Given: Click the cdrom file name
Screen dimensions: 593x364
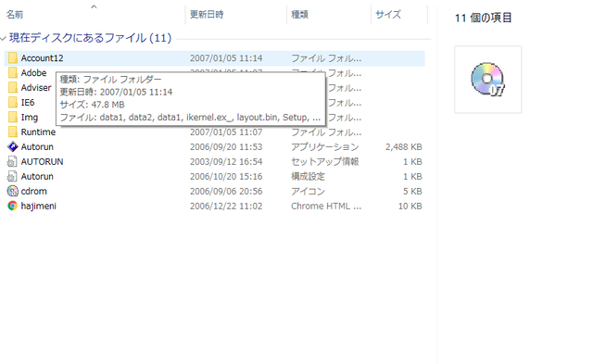Looking at the screenshot, I should click(x=33, y=191).
